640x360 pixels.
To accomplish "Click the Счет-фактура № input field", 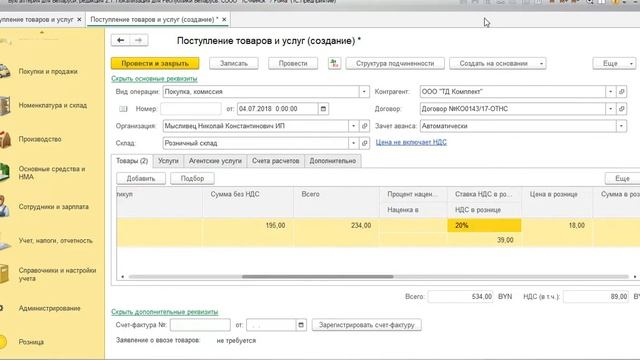I will [x=200, y=325].
